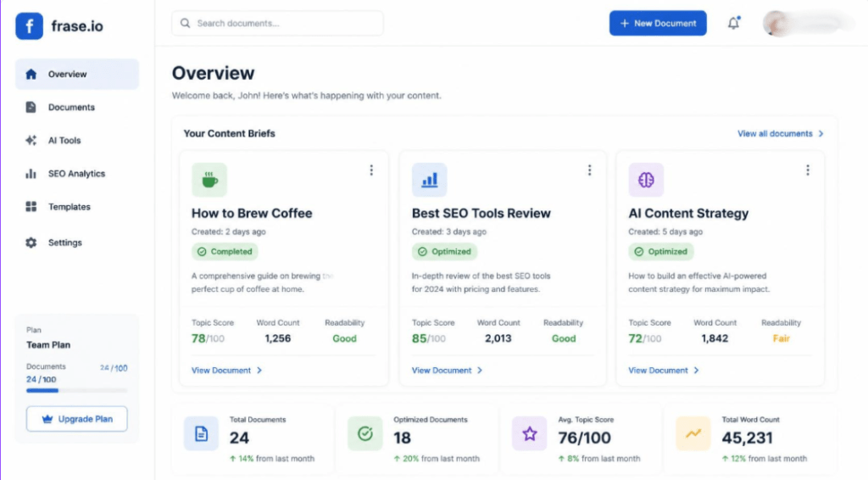Click chevron after Coffee card View Document
868x480 pixels.
[x=259, y=371]
